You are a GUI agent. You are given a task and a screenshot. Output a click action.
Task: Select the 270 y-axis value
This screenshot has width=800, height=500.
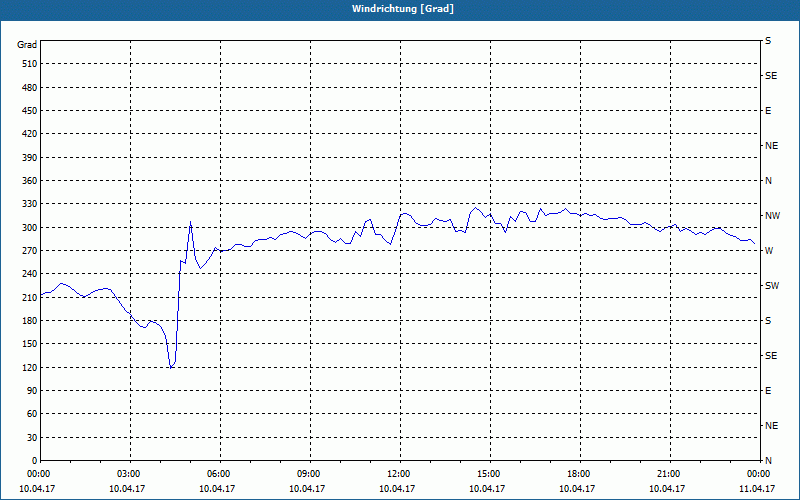point(30,251)
